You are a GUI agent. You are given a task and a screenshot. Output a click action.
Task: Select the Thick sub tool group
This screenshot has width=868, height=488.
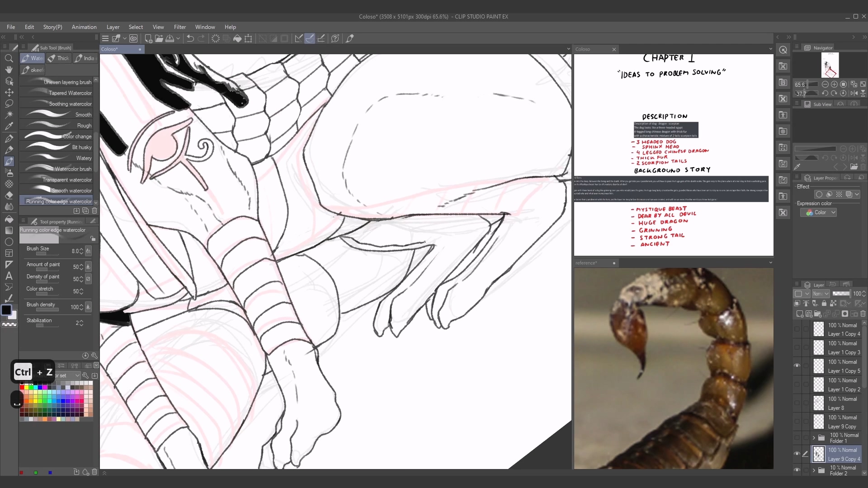click(59, 58)
